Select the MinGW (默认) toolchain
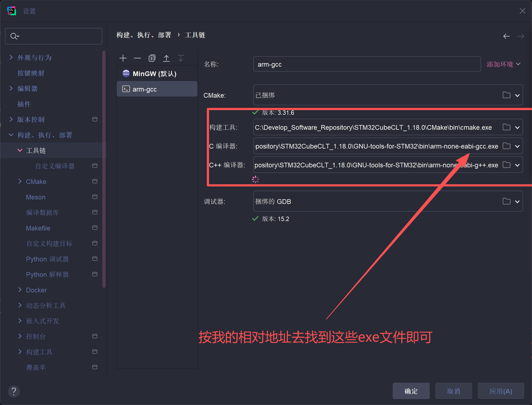 click(x=157, y=74)
